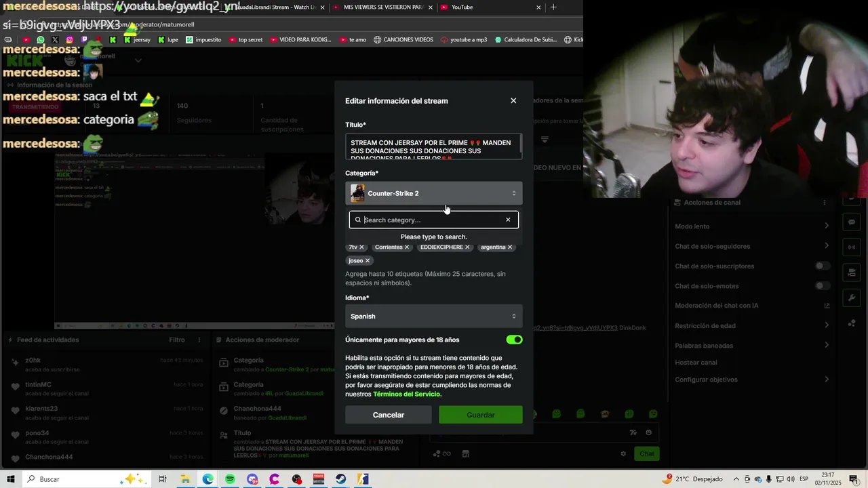Image resolution: width=868 pixels, height=488 pixels.
Task: Toggle Únicamente para mayores de 18 años
Action: tap(514, 340)
